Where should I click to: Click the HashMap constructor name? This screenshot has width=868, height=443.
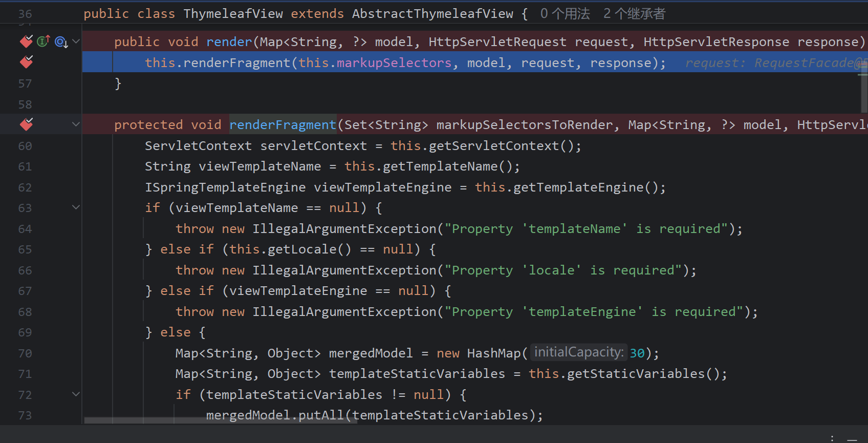(x=494, y=353)
